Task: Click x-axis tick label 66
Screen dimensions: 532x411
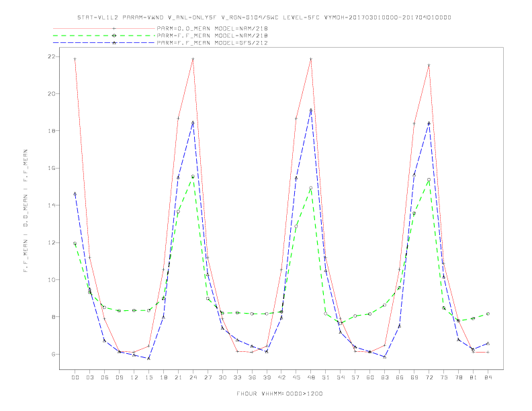Action: tap(400, 377)
